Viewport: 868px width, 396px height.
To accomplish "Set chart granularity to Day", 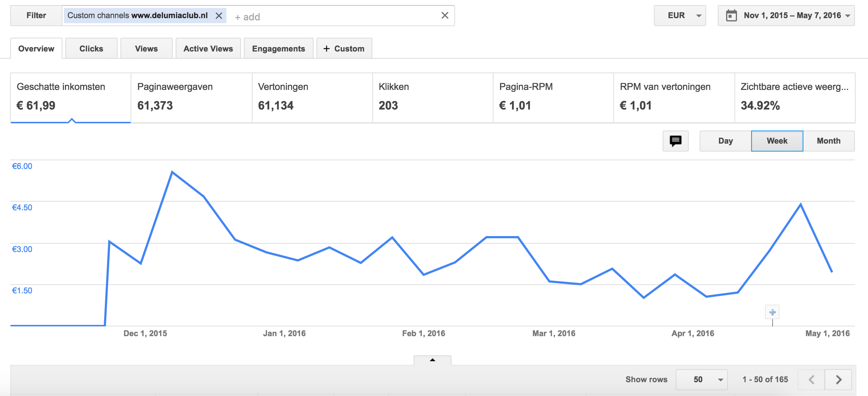I will pos(726,141).
